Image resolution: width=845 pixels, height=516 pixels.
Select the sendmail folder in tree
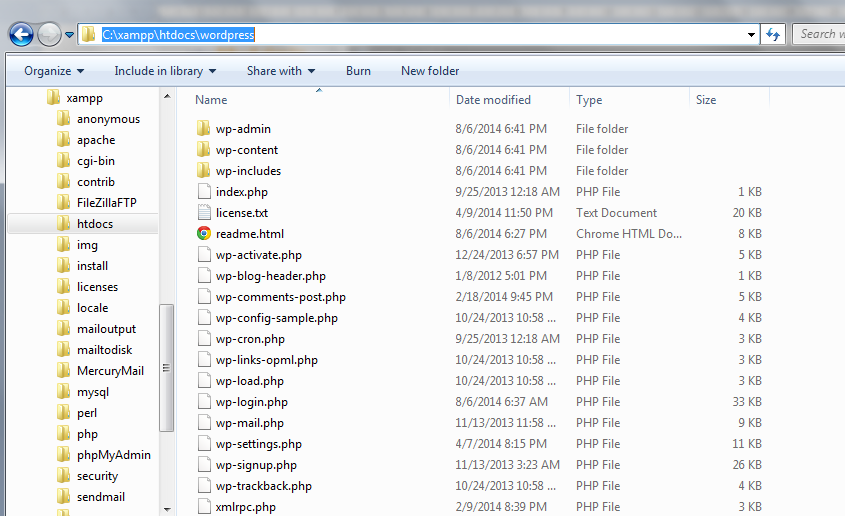(101, 497)
